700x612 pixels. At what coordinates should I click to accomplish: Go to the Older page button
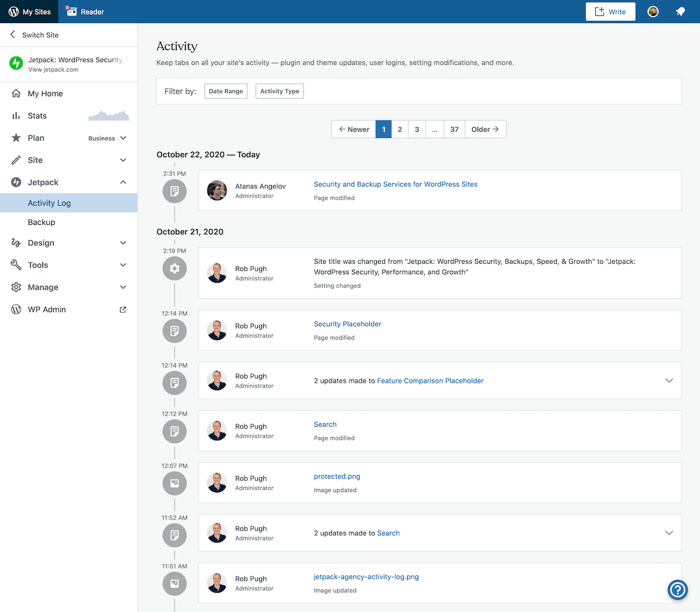(x=485, y=129)
